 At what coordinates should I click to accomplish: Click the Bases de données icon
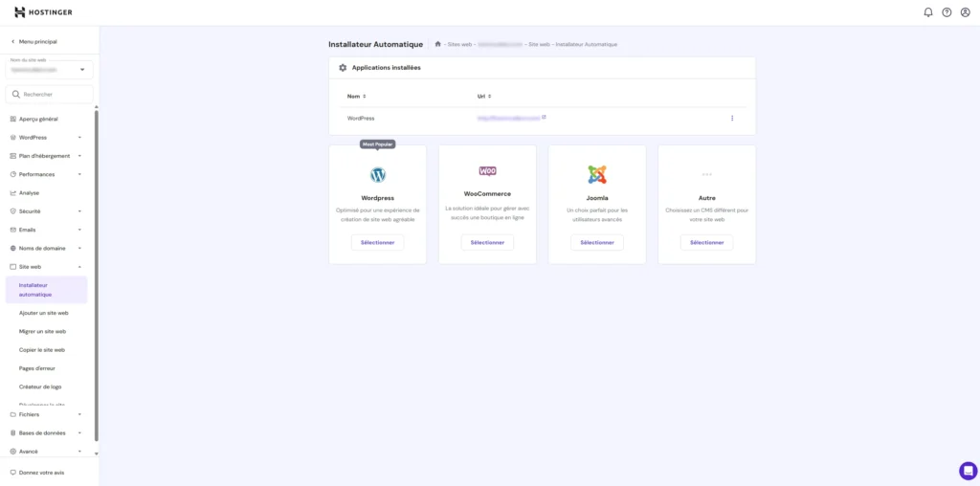tap(13, 432)
